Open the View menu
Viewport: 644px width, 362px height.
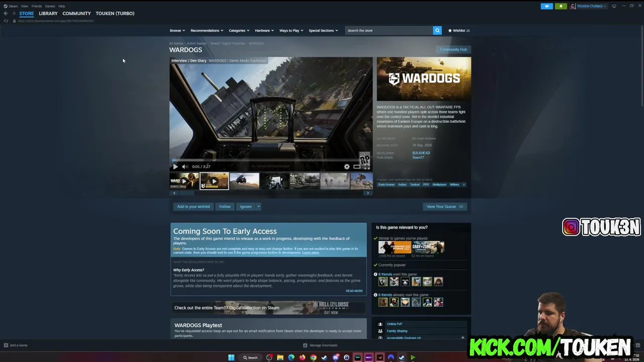24,6
